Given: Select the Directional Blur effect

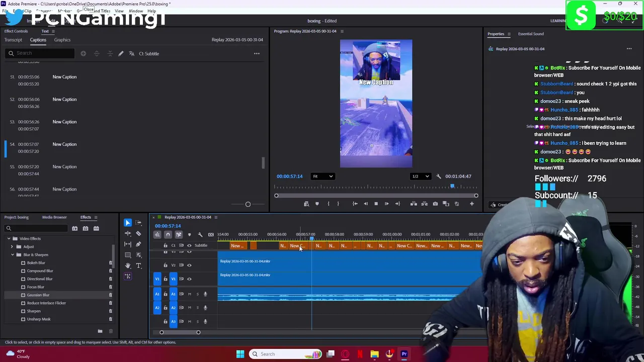Looking at the screenshot, I should click(40, 279).
